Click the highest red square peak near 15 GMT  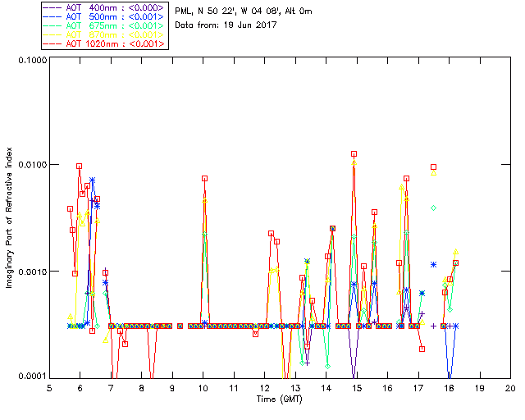[x=354, y=153]
